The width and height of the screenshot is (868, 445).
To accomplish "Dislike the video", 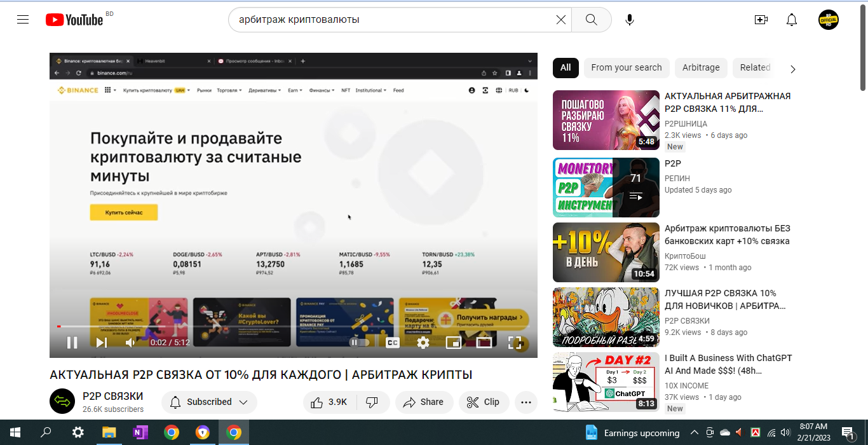I will click(x=373, y=402).
